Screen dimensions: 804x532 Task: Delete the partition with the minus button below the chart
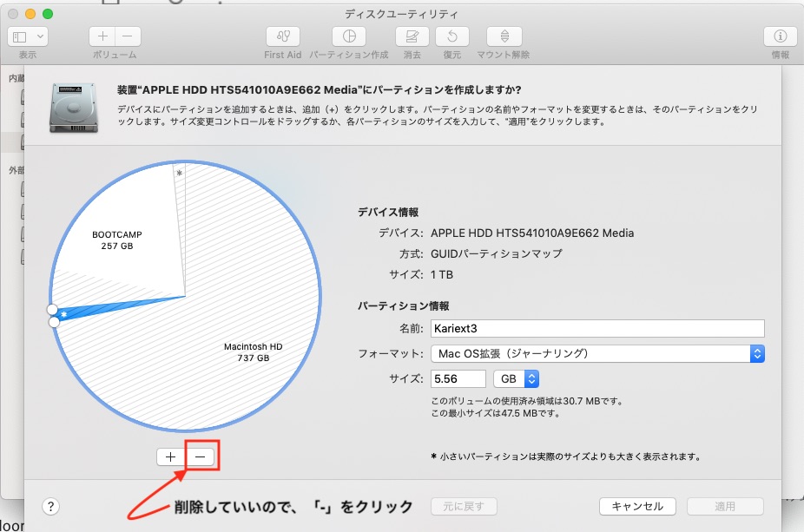coord(201,456)
